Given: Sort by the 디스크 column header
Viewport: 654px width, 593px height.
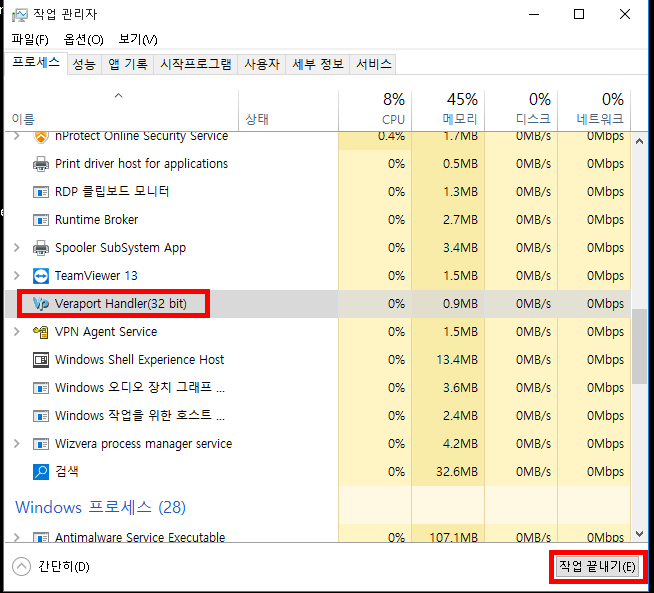Looking at the screenshot, I should tap(521, 111).
